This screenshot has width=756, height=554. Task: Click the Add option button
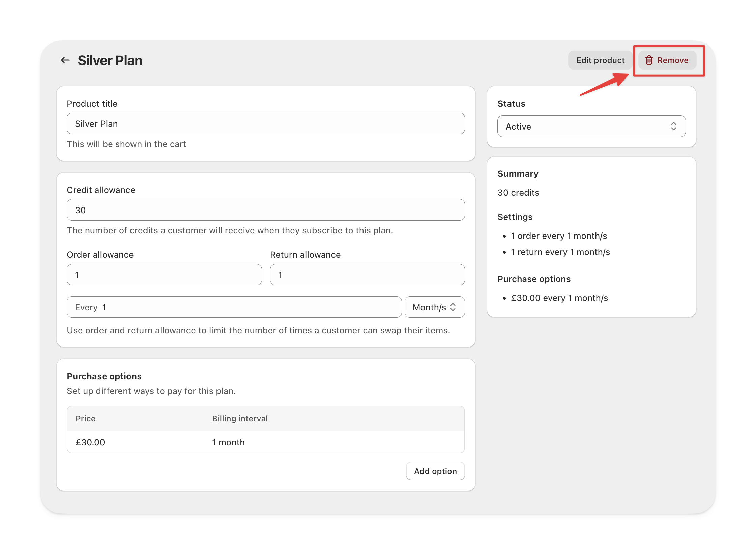point(435,471)
